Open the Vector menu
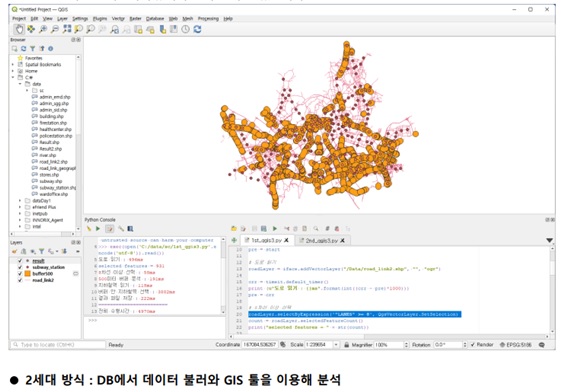Screen dimensions: 567x392 tap(118, 18)
